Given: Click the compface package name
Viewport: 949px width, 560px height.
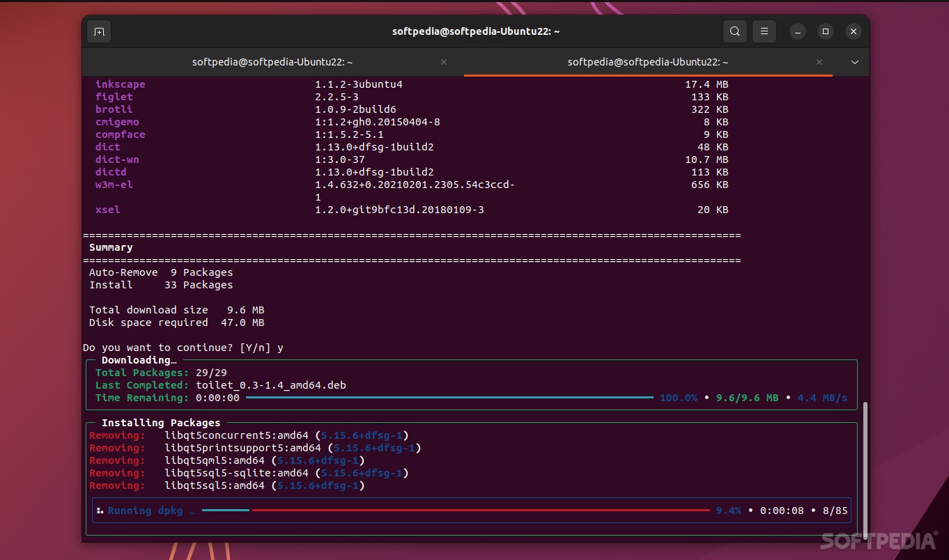Looking at the screenshot, I should 121,134.
